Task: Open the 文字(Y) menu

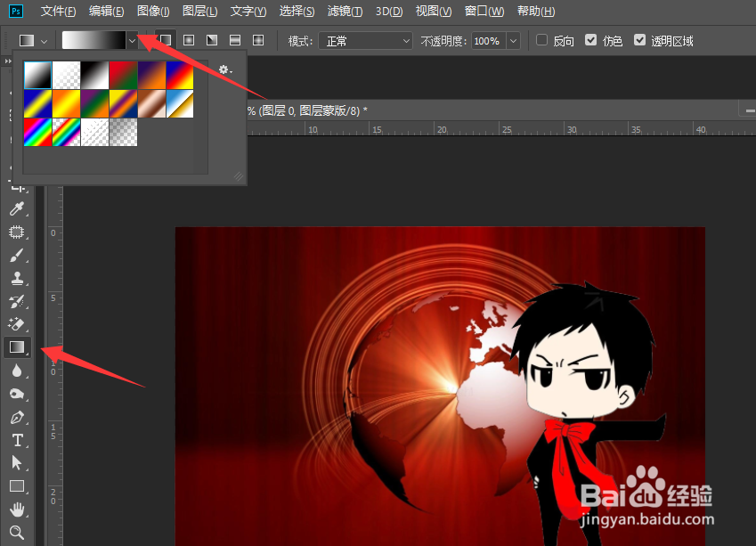Action: 248,11
